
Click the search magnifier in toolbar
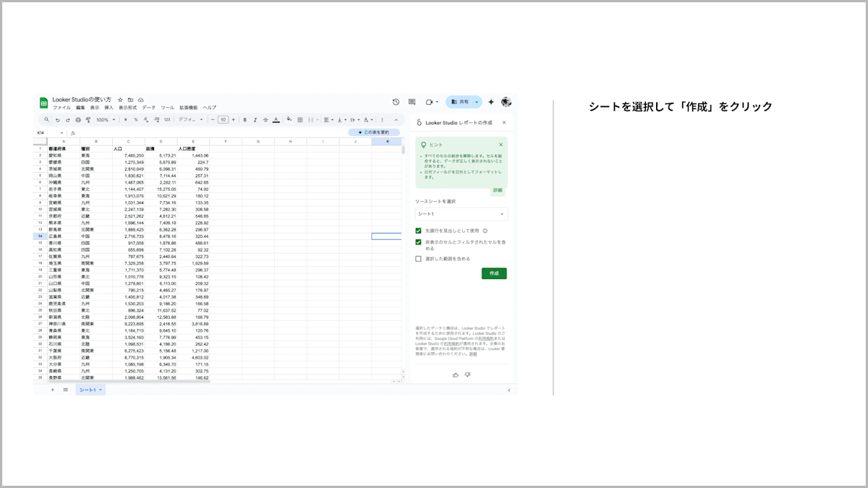point(47,120)
